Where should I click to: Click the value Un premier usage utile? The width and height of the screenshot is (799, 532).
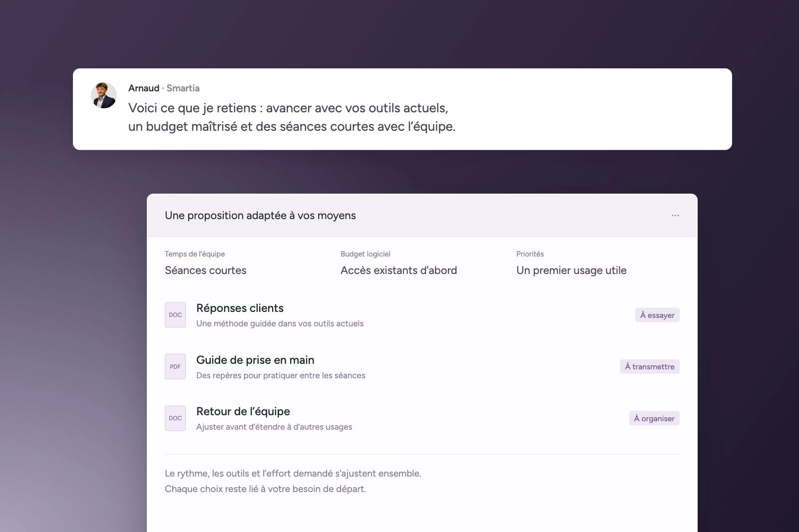click(x=571, y=270)
